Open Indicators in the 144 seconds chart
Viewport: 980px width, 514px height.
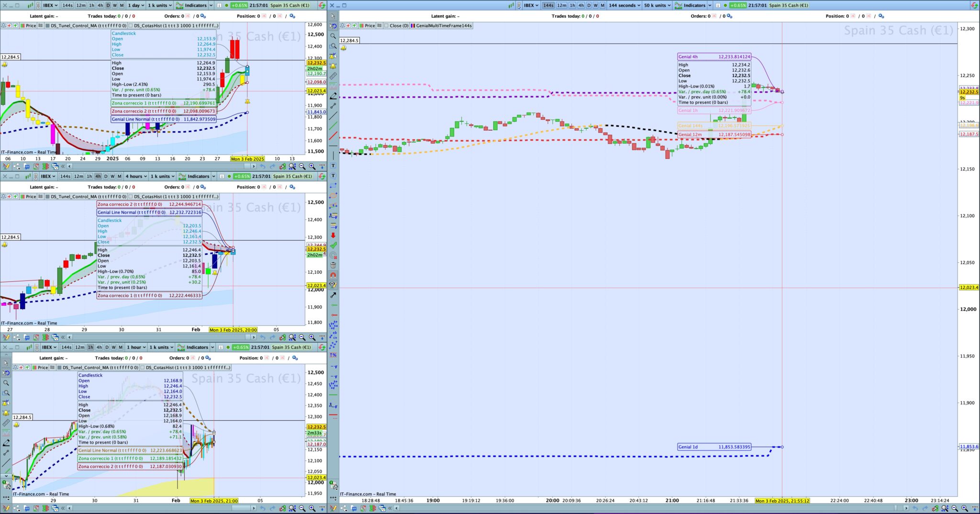[690, 5]
